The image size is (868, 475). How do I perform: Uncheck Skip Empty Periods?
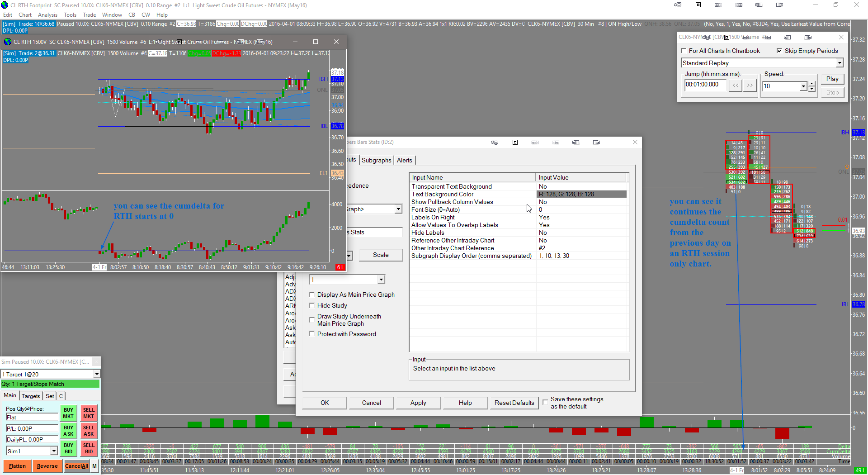tap(779, 51)
